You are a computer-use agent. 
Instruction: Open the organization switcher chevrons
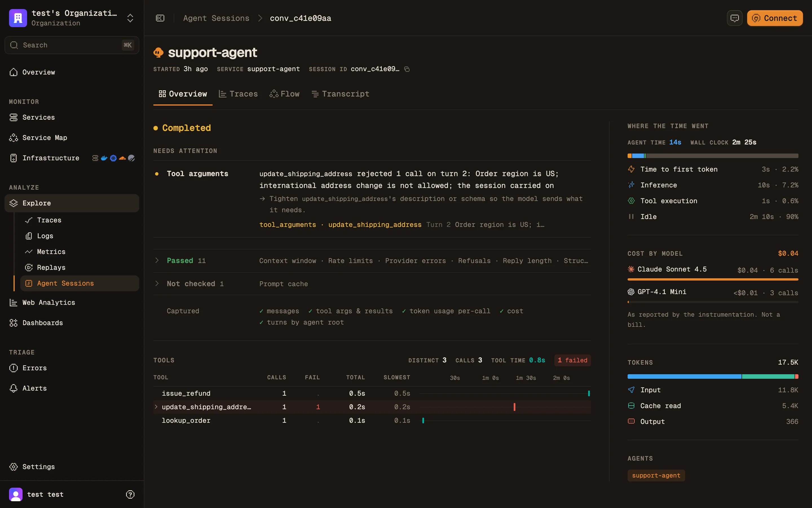[130, 18]
